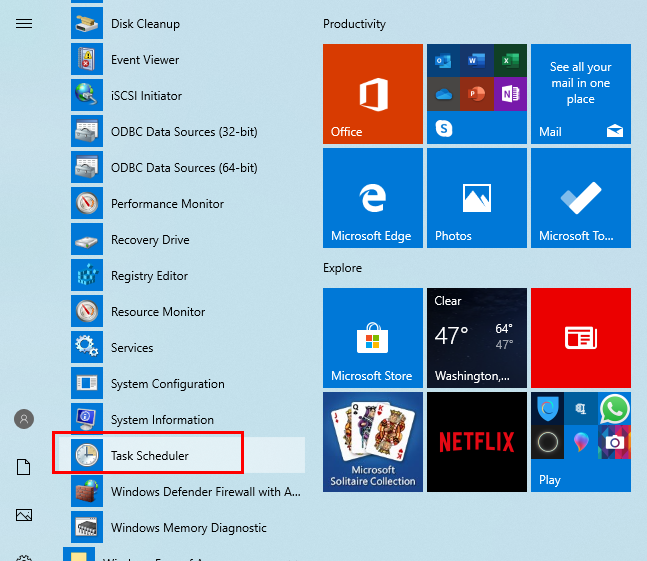Open the Microsoft Store tile
Image resolution: width=647 pixels, height=561 pixels.
point(373,338)
